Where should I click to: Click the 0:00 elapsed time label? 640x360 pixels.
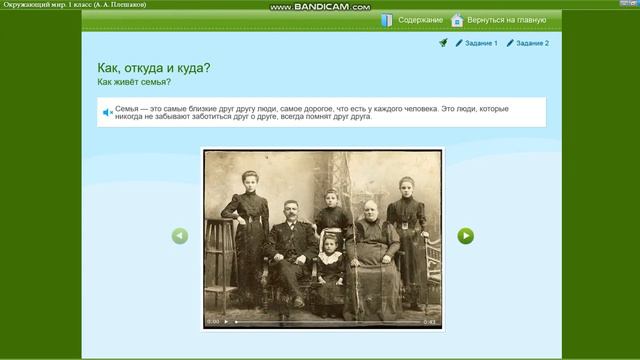[213, 322]
